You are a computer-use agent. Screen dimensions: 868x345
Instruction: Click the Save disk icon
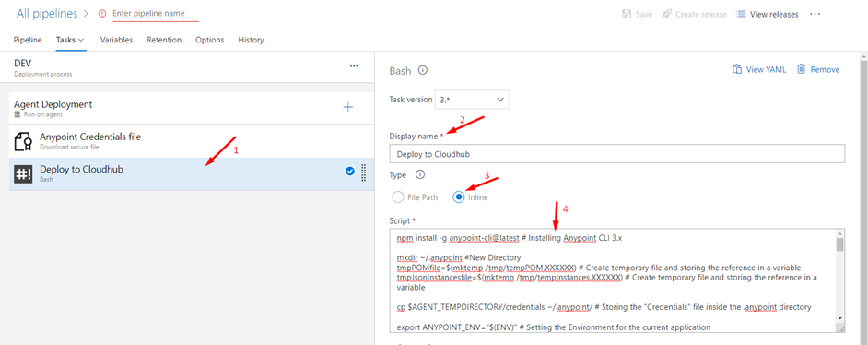click(x=627, y=14)
